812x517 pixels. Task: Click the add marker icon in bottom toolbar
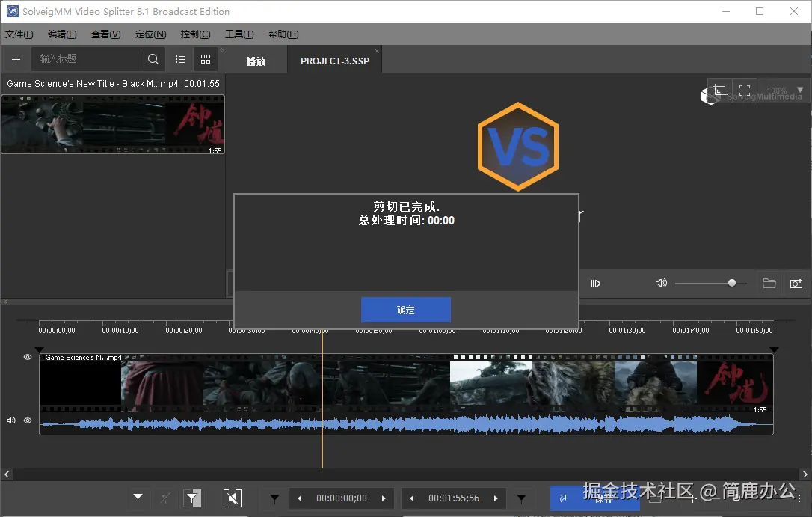(x=138, y=498)
